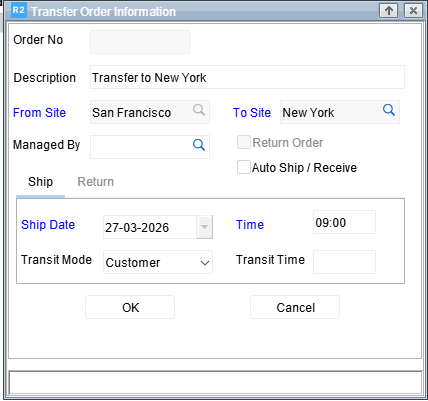Click the Managed By search icon

(199, 145)
